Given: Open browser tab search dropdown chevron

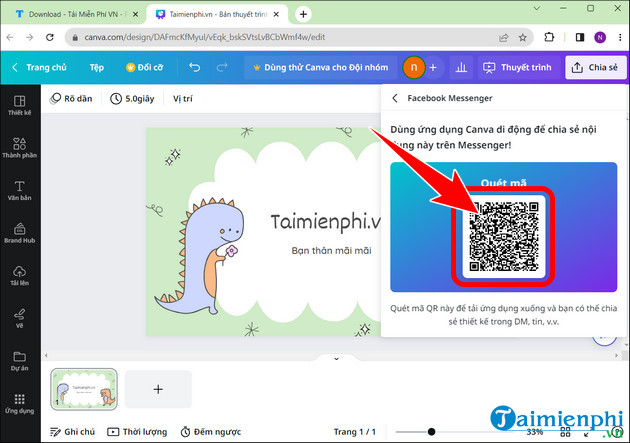Looking at the screenshot, I should coord(537,8).
